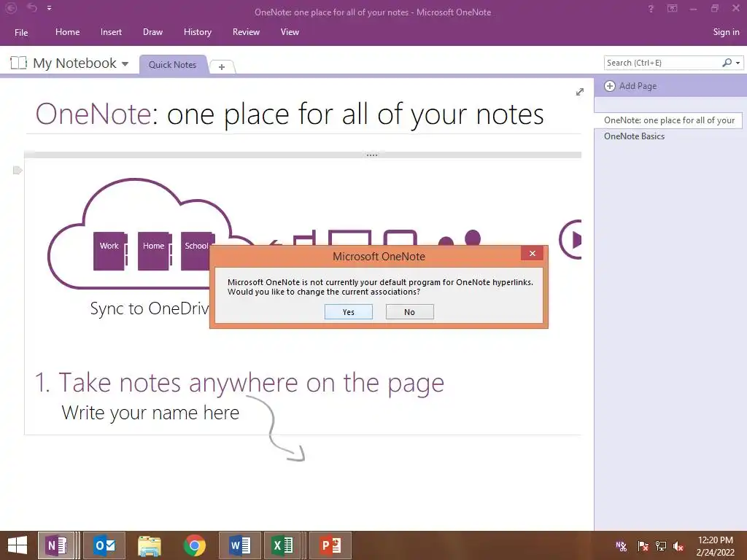Click the note container handle dots
Image resolution: width=747 pixels, height=560 pixels.
click(372, 155)
